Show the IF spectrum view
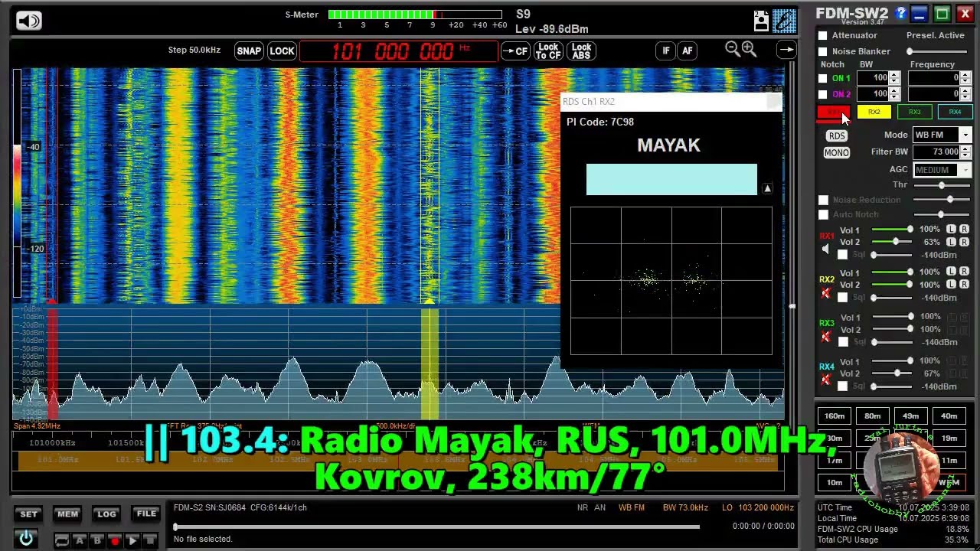Screen dimensions: 980x551 [x=665, y=51]
